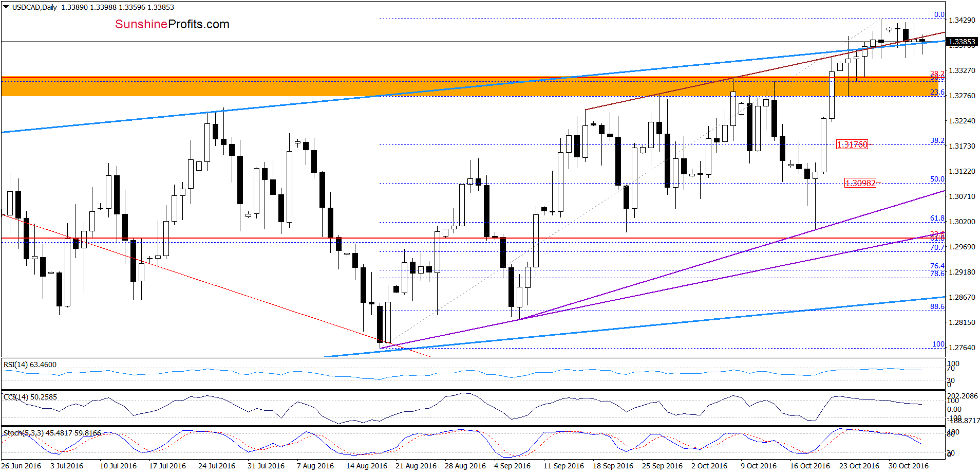Select the CCI(14) 50.2585 indicator label
This screenshot has height=473, width=980.
[30, 397]
